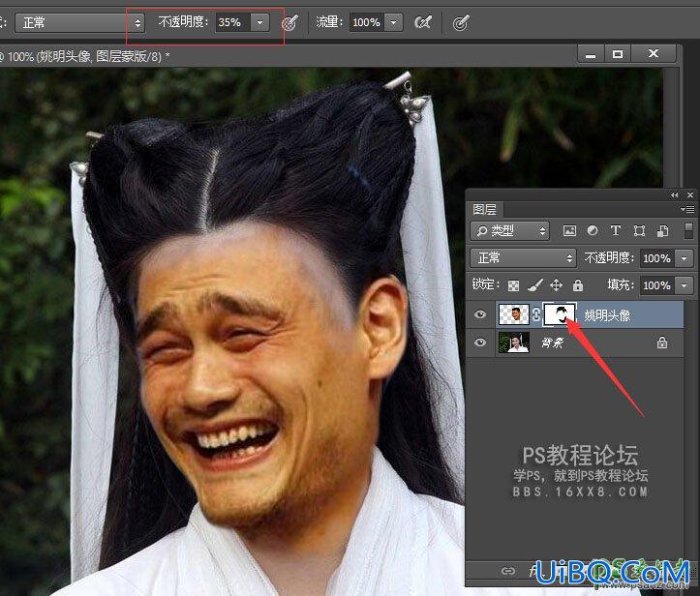The width and height of the screenshot is (700, 596).
Task: Edit layer opacity 100% field
Action: (x=657, y=258)
